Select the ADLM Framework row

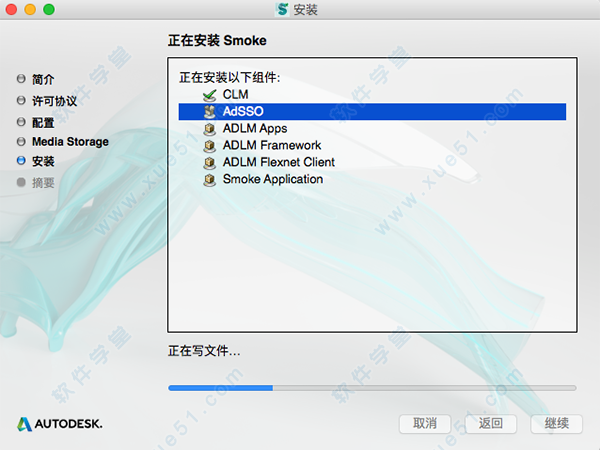372,145
